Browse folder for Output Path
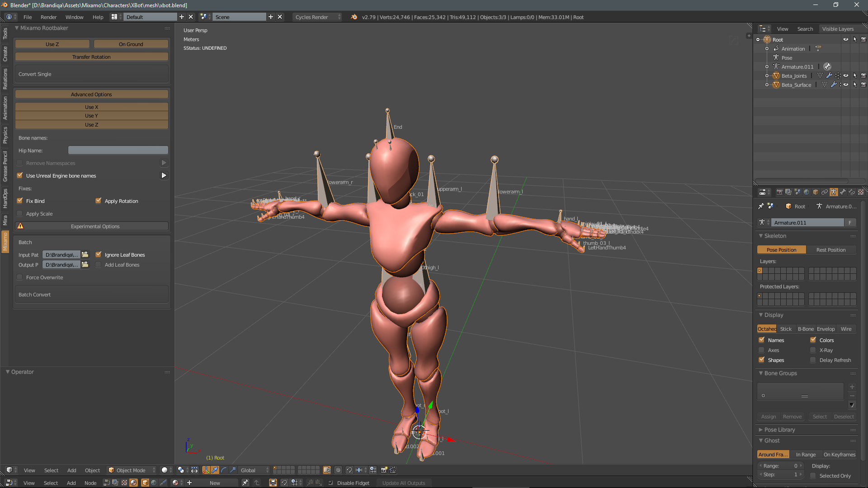 point(85,265)
